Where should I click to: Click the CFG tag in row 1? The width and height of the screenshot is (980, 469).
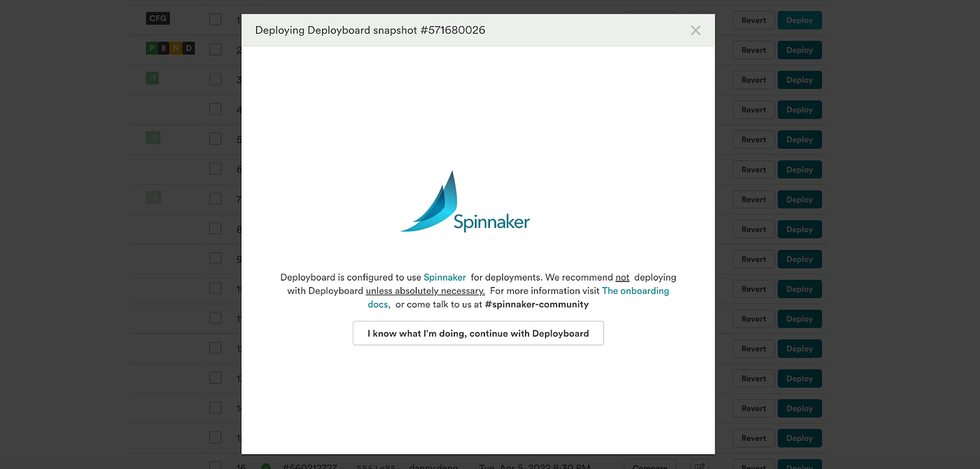(x=158, y=18)
